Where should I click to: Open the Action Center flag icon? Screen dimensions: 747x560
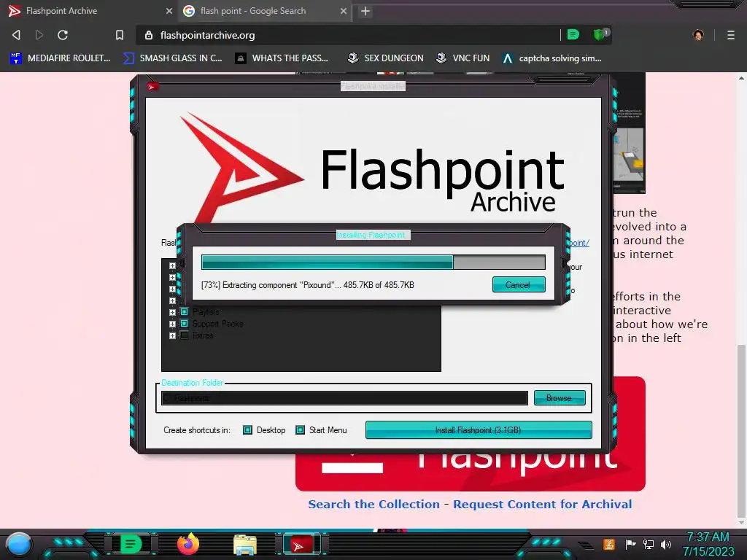630,544
